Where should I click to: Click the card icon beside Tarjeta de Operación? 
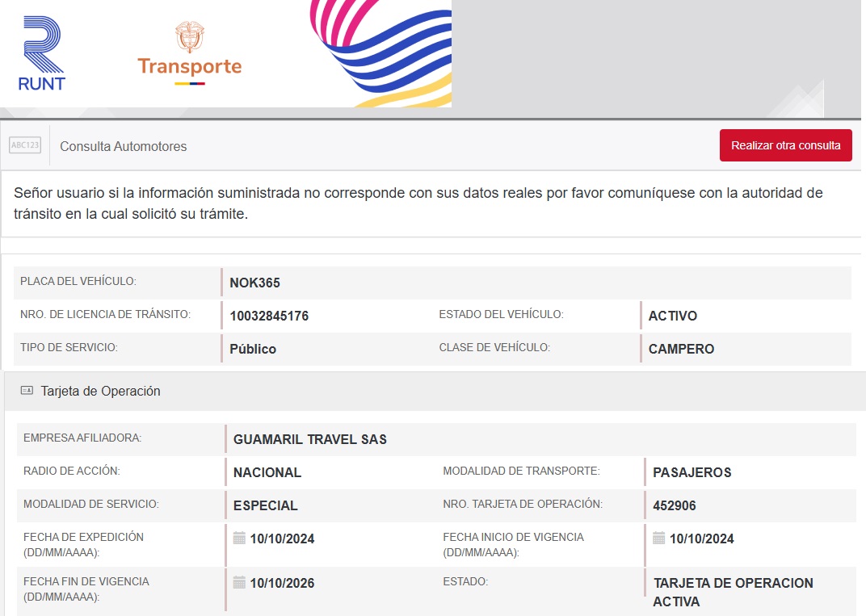point(27,392)
